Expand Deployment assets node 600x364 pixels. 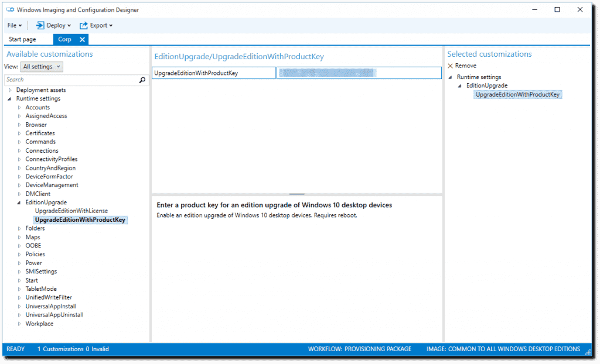point(10,90)
